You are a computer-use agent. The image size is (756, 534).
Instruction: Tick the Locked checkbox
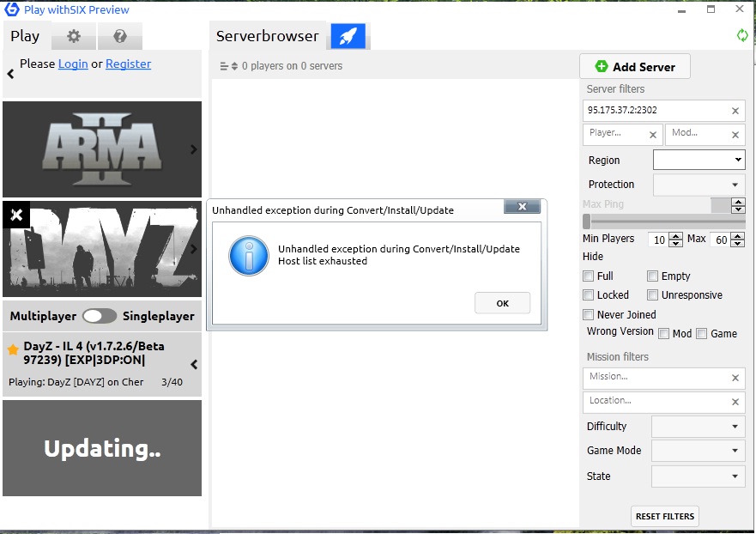588,295
